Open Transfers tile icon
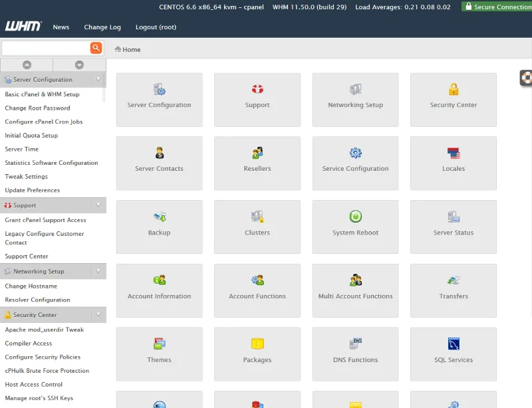 tap(454, 280)
